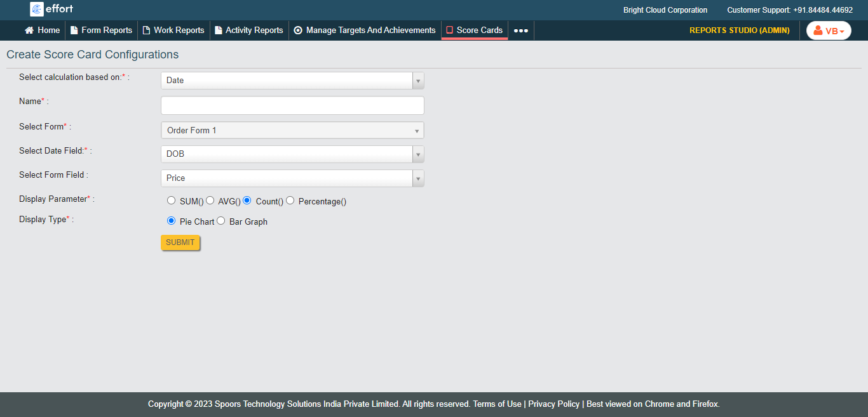Click the Score Cards tablet icon
Screen dimensions: 868x417
point(450,30)
